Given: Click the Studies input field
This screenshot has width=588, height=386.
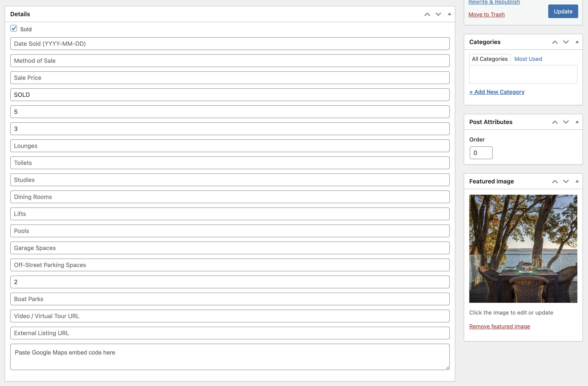Looking at the screenshot, I should (230, 180).
